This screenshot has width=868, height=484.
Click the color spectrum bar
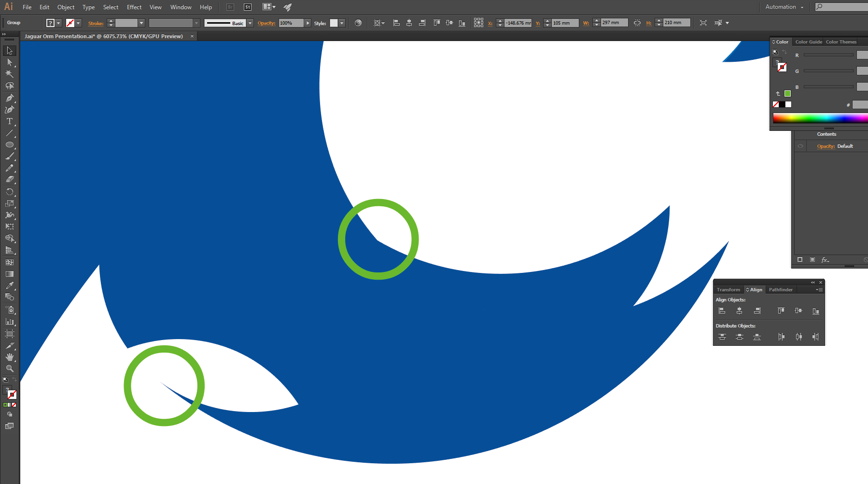click(820, 118)
